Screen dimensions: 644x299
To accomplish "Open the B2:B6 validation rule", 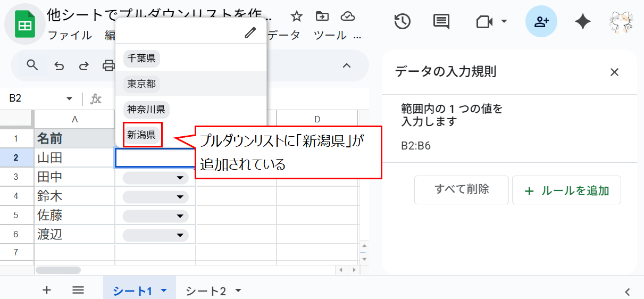I will (x=509, y=128).
